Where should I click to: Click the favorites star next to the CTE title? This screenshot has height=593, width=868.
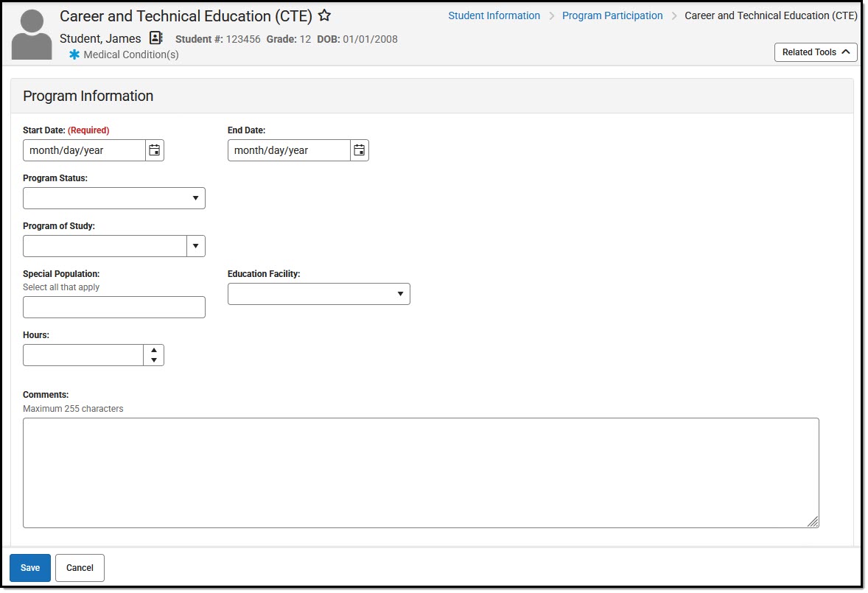[323, 15]
